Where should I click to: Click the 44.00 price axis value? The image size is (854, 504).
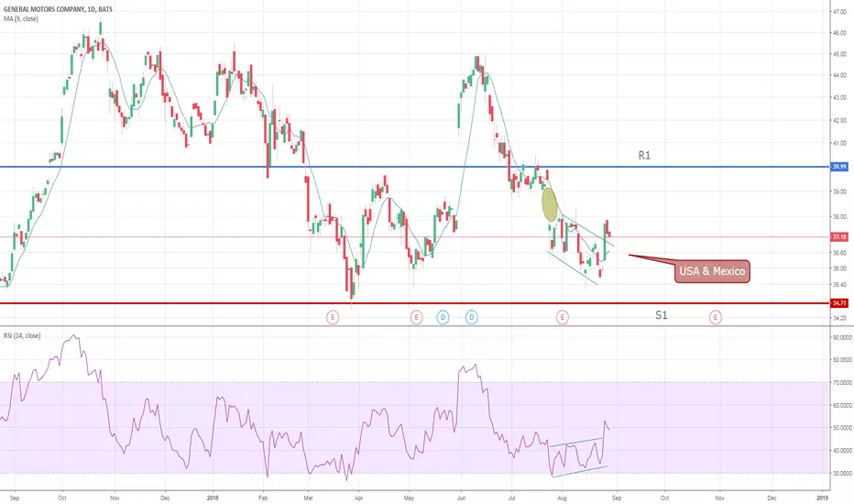click(839, 76)
